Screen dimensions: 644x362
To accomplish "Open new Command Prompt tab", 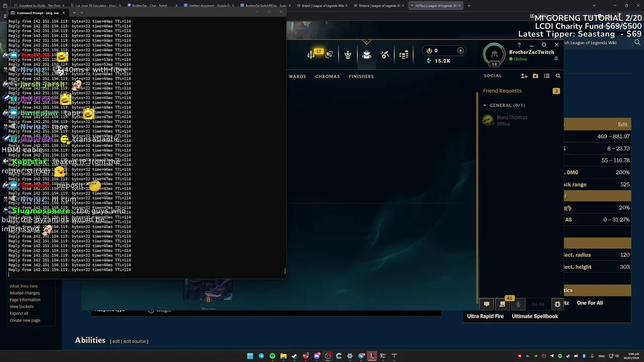I will coord(74,13).
